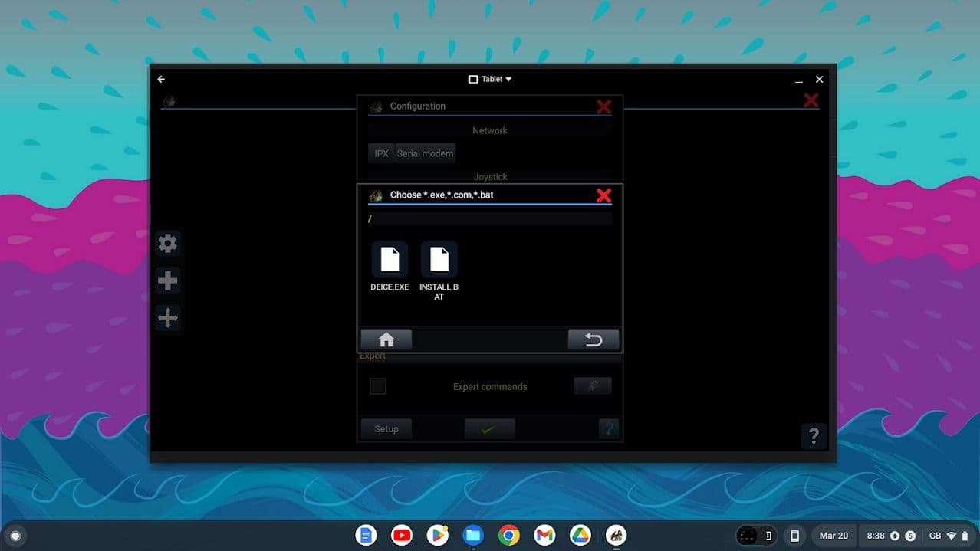Screen dimensions: 980x551
Task: Open the calendar by clicking Mar 20
Action: (x=833, y=536)
